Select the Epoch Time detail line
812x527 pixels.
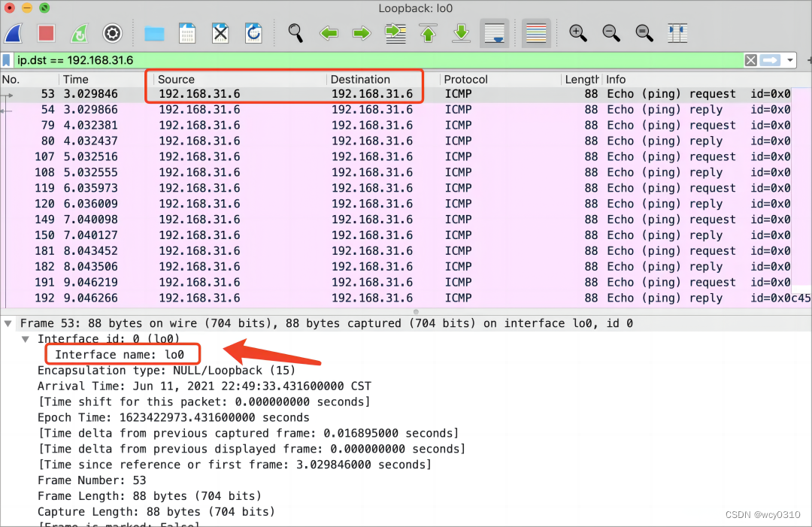tap(173, 418)
